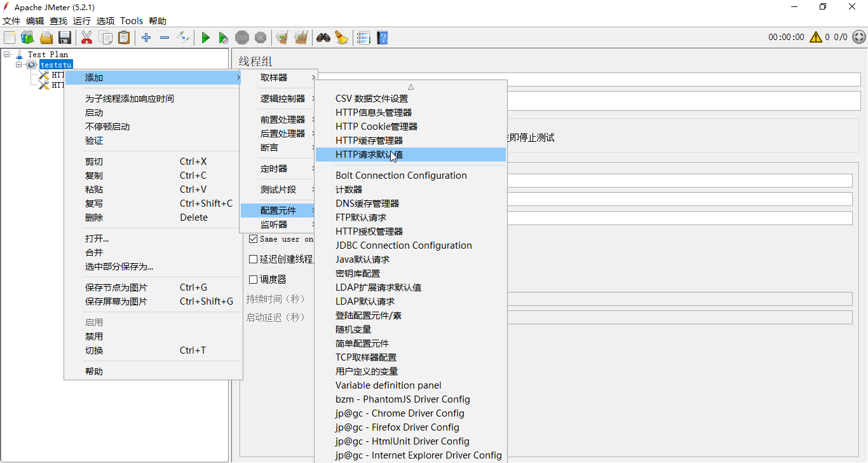Viewport: 868px width, 463px height.
Task: Select HTTP请求默认值 from the config menu
Action: click(410, 155)
